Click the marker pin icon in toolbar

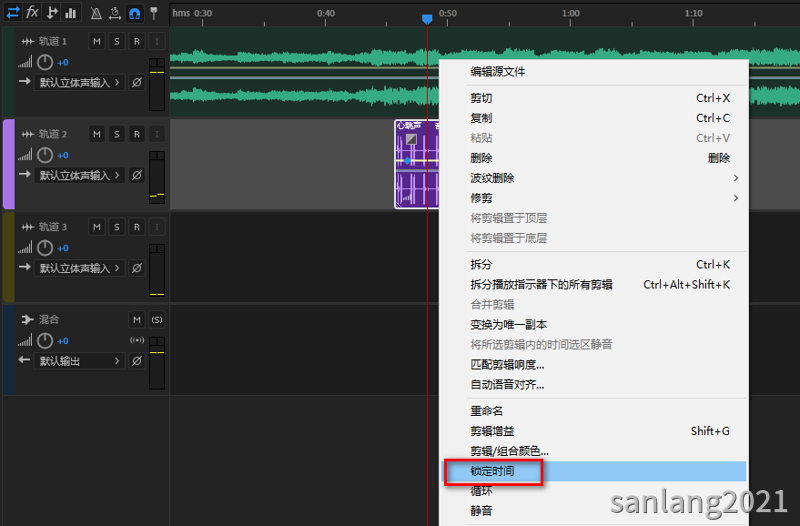153,13
